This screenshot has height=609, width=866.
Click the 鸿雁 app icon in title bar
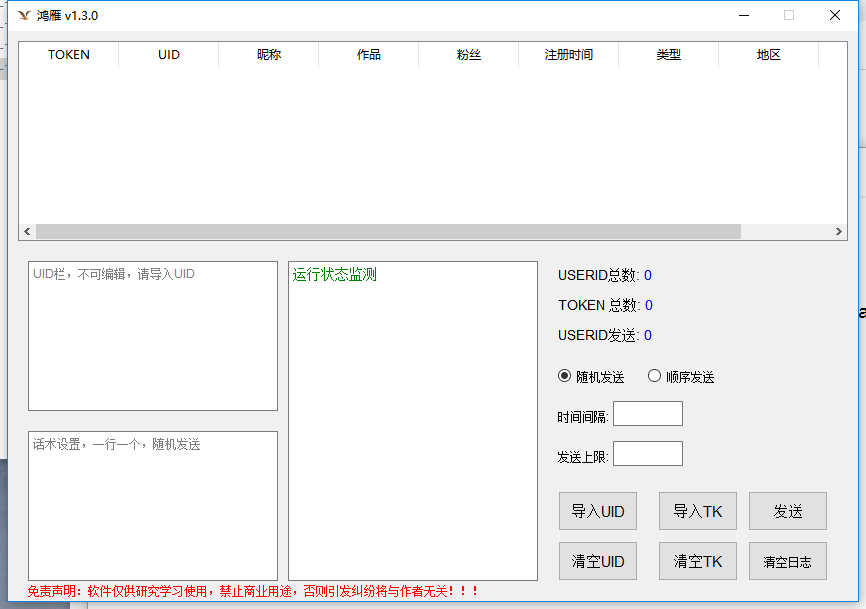pos(24,15)
